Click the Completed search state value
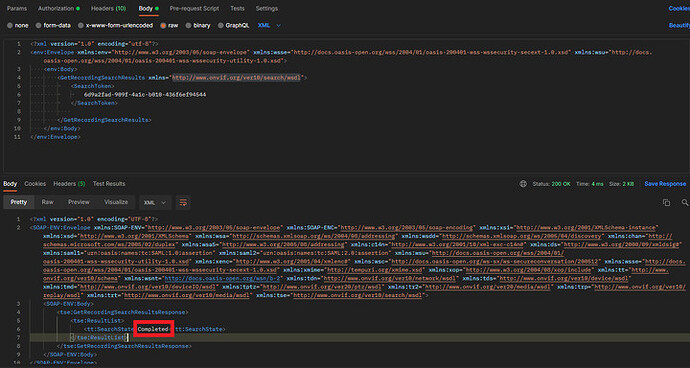The image size is (690, 368). tap(153, 329)
